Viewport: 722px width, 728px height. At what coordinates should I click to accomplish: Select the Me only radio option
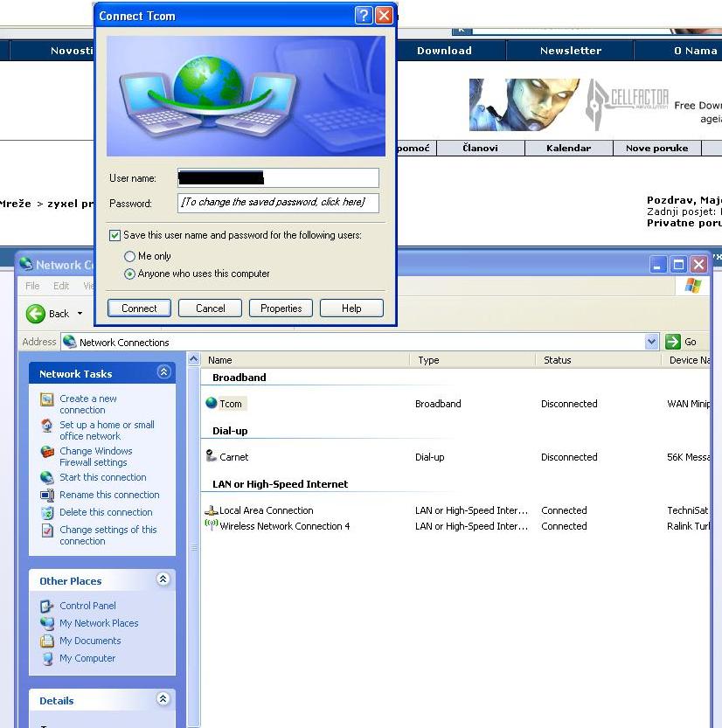130,256
